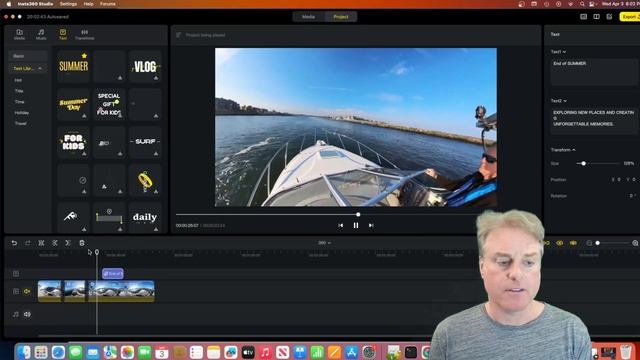Image resolution: width=640 pixels, height=360 pixels.
Task: Choose the Special Gift For Kids template
Action: (x=109, y=104)
